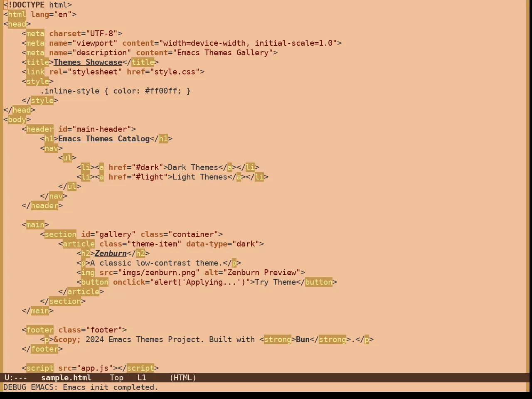The width and height of the screenshot is (532, 399).
Task: Click the "Emacs Themes Gallery" description string
Action: pos(223,53)
